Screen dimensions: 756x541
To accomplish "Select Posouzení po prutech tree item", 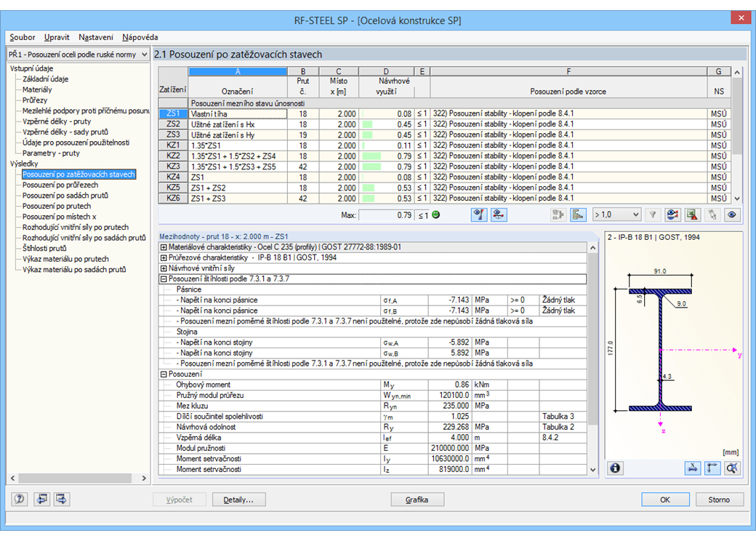I will click(x=57, y=207).
